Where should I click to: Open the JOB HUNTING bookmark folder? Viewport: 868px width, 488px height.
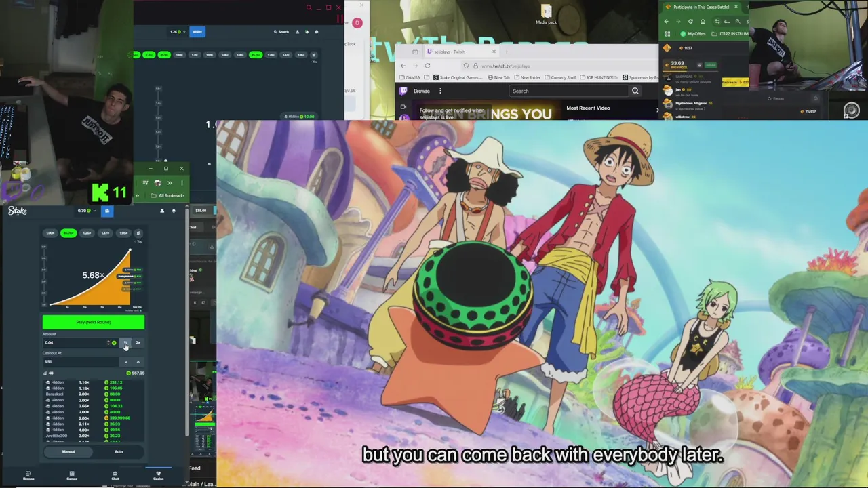pos(600,77)
